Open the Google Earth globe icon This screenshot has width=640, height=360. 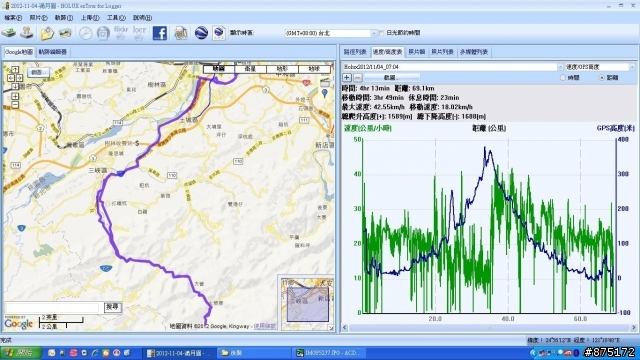point(201,33)
